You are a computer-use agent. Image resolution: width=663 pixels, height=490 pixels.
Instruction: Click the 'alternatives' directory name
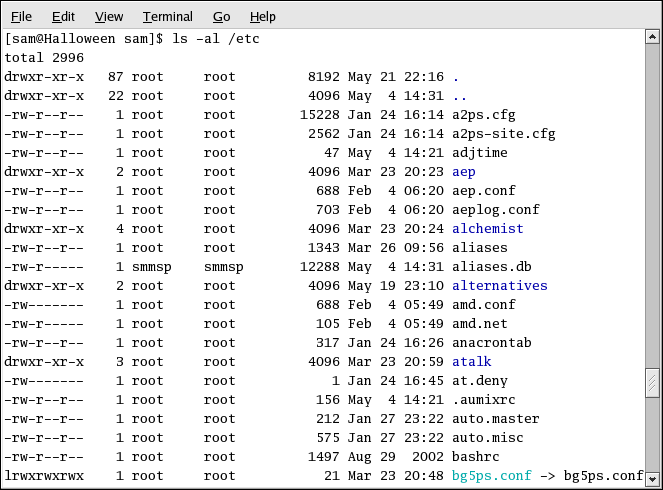click(499, 285)
